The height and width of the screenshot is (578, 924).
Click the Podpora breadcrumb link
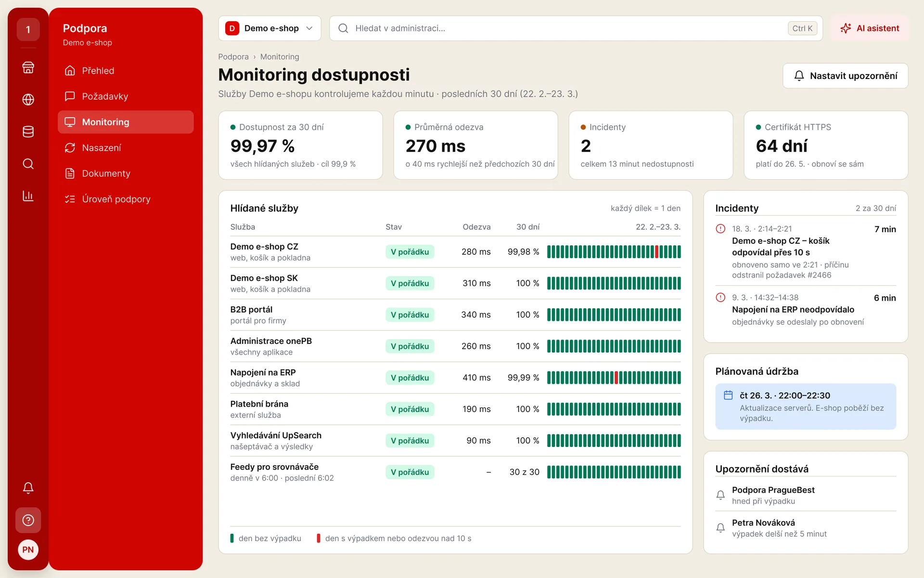tap(233, 57)
